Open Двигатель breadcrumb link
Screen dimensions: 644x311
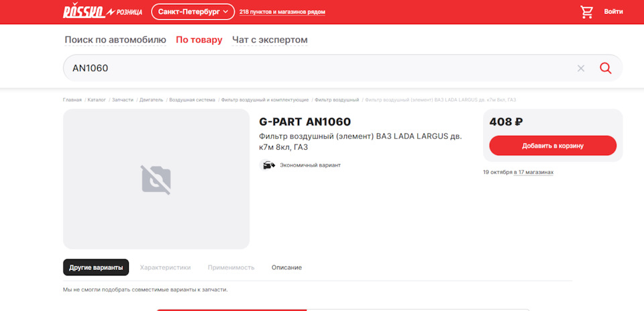[151, 100]
